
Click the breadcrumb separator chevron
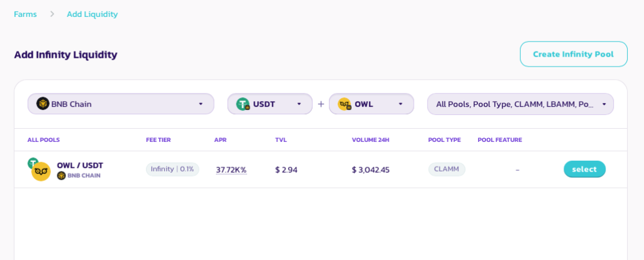coord(52,14)
